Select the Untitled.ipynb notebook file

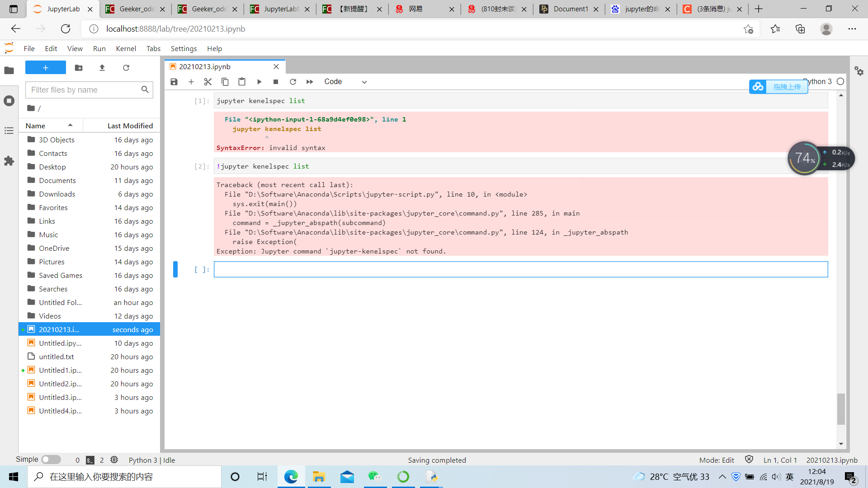point(89,343)
